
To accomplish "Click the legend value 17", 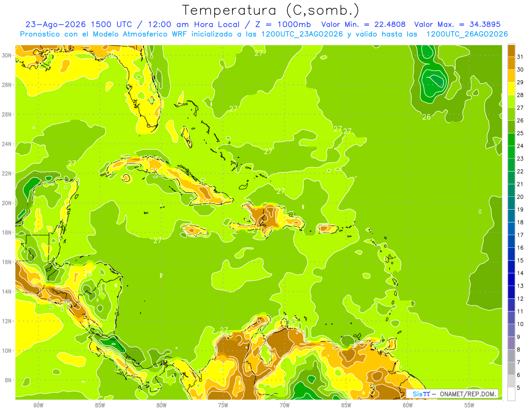I will pos(520,235).
